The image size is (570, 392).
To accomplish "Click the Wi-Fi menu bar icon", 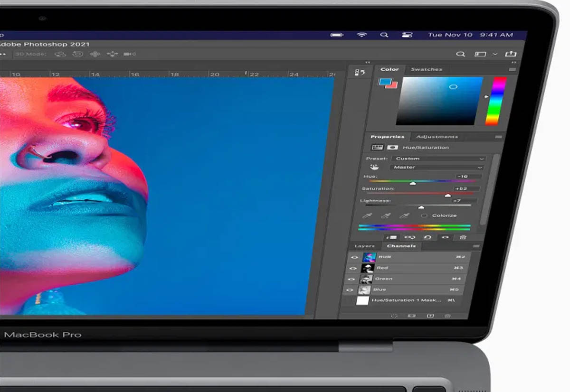I will pyautogui.click(x=362, y=35).
